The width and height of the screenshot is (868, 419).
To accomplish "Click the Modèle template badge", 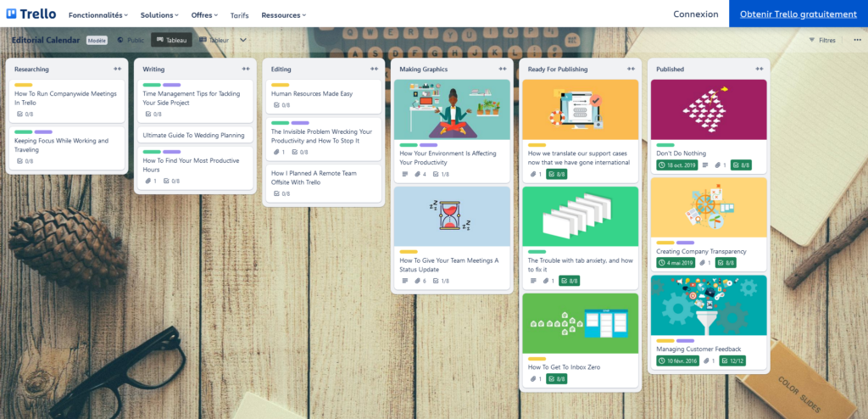I will [x=97, y=40].
